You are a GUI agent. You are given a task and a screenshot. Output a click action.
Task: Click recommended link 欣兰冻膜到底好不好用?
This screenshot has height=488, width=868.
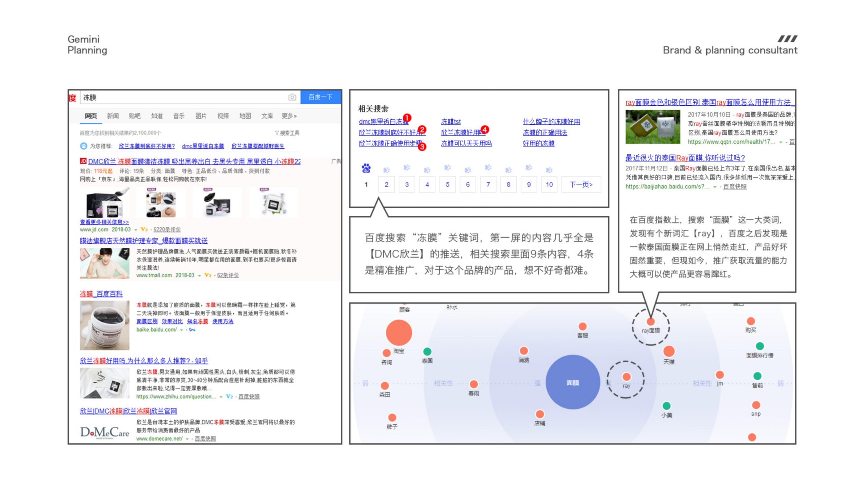pyautogui.click(x=146, y=146)
